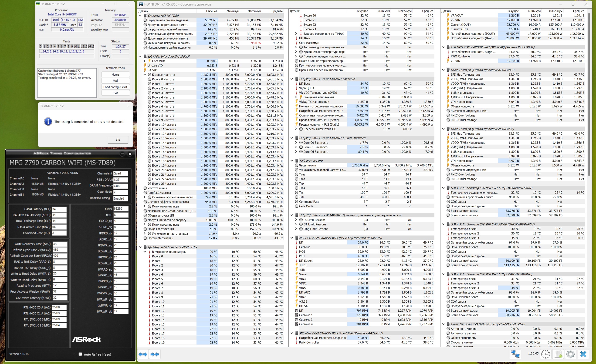Enable the Auto Refresh(sec) checkbox

80,354
